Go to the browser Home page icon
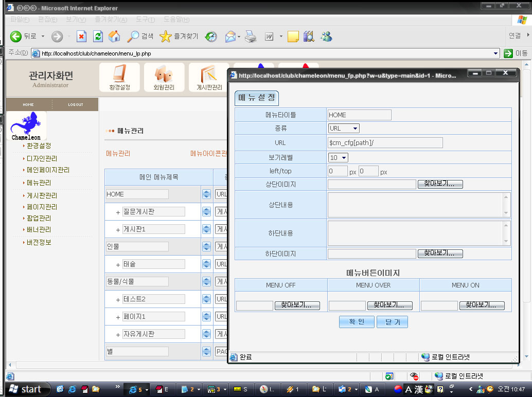The height and width of the screenshot is (397, 532). coord(114,37)
